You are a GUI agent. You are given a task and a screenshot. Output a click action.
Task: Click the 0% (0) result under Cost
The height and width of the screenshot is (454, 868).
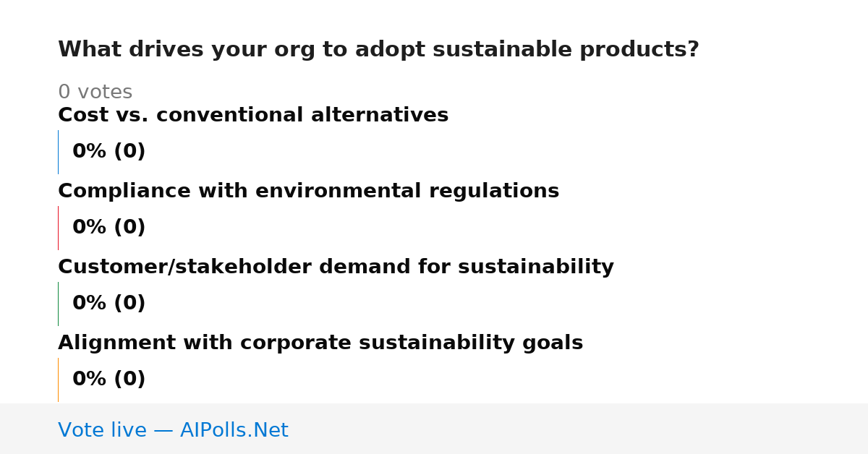pyautogui.click(x=109, y=152)
